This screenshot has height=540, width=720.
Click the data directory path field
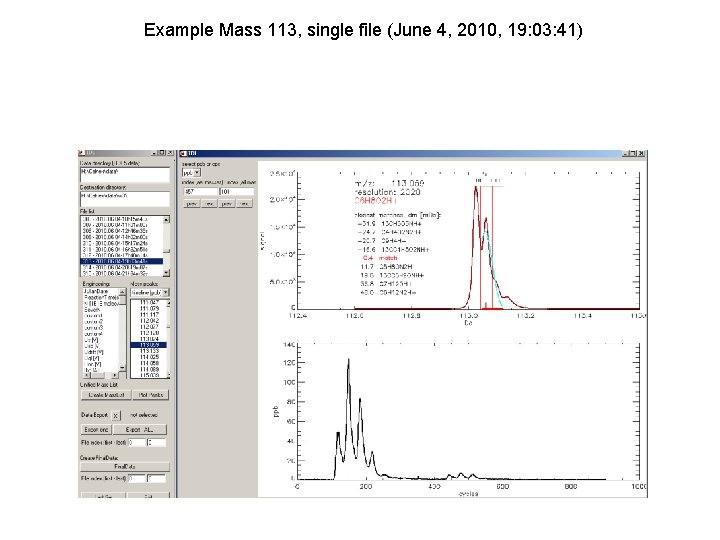[x=125, y=174]
